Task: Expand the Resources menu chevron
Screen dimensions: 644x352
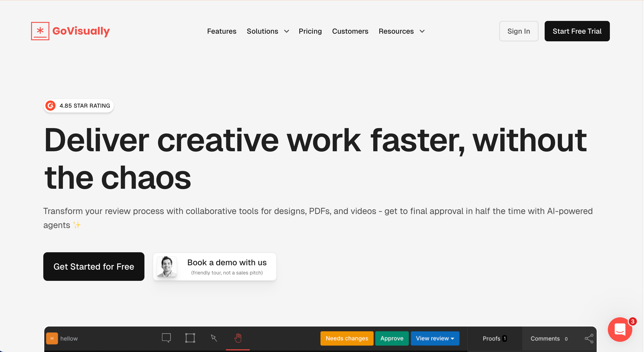Action: pos(422,31)
